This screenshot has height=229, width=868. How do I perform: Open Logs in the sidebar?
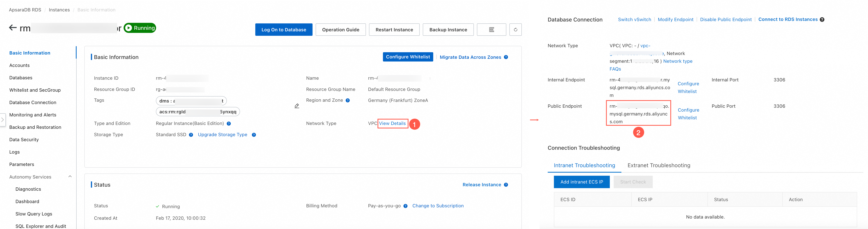coord(15,152)
